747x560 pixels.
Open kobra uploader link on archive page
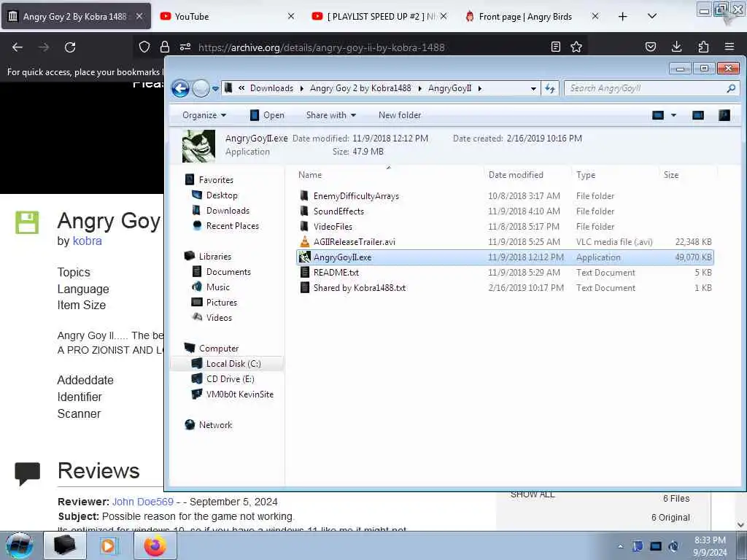coord(88,241)
